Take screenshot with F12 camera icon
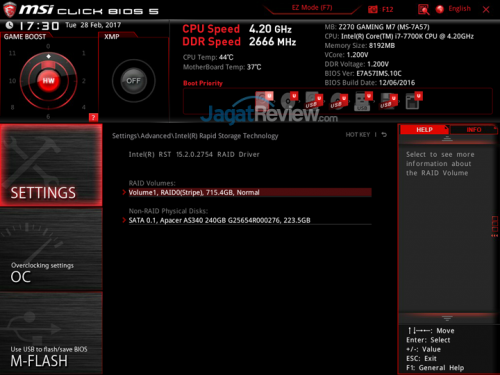500x375 pixels. point(372,9)
